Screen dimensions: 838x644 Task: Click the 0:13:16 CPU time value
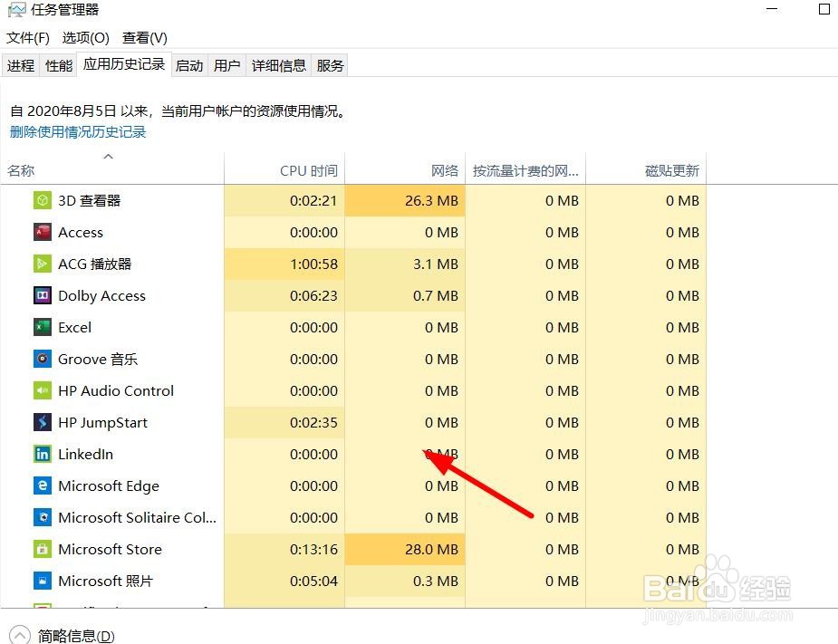[x=313, y=549]
